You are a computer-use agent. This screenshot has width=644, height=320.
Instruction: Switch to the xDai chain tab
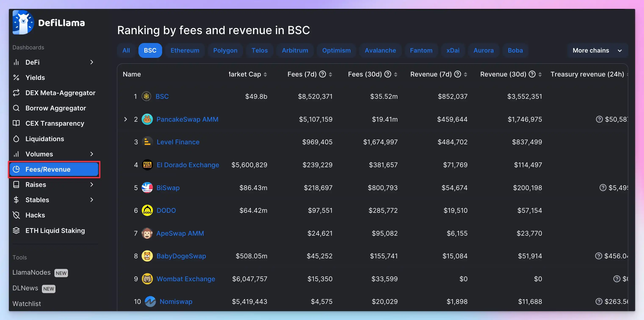453,50
